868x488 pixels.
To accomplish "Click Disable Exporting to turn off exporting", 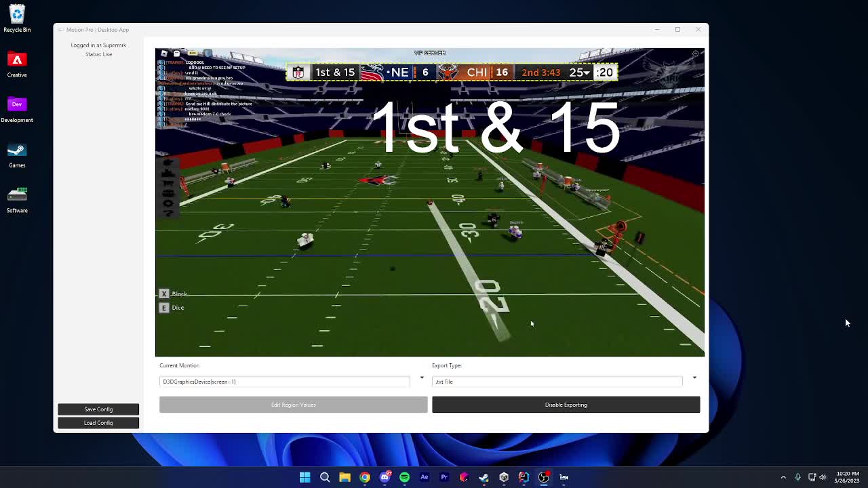I will click(x=566, y=405).
